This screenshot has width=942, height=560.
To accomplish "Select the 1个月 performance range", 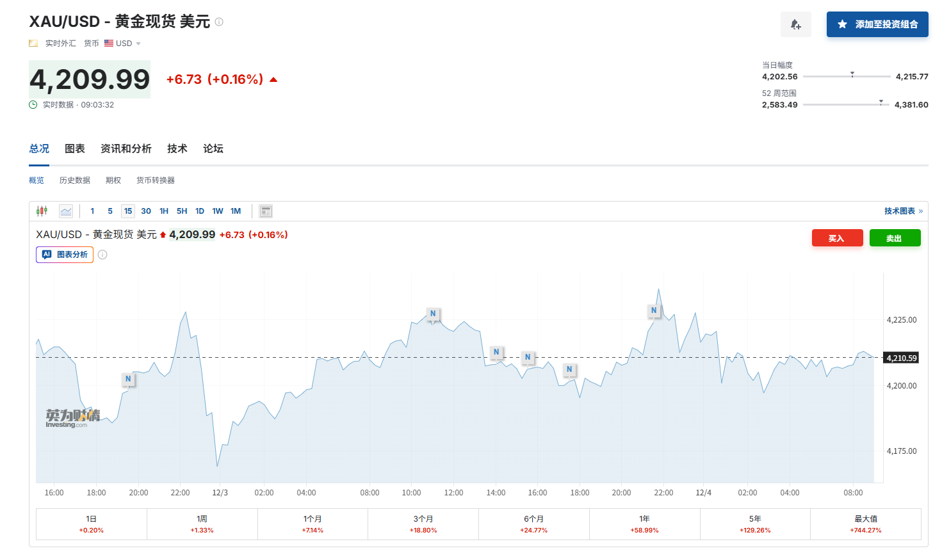I will click(313, 524).
